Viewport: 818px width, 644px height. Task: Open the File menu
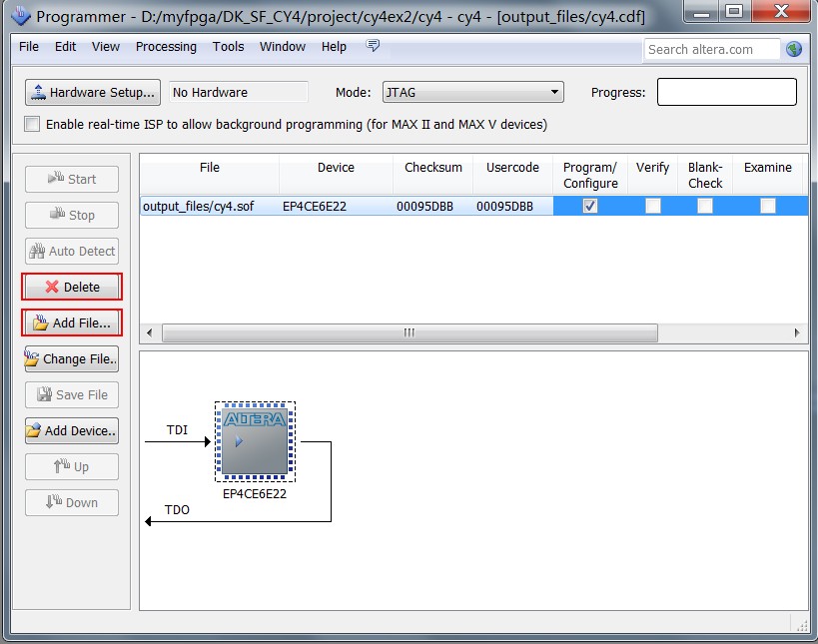pyautogui.click(x=29, y=47)
